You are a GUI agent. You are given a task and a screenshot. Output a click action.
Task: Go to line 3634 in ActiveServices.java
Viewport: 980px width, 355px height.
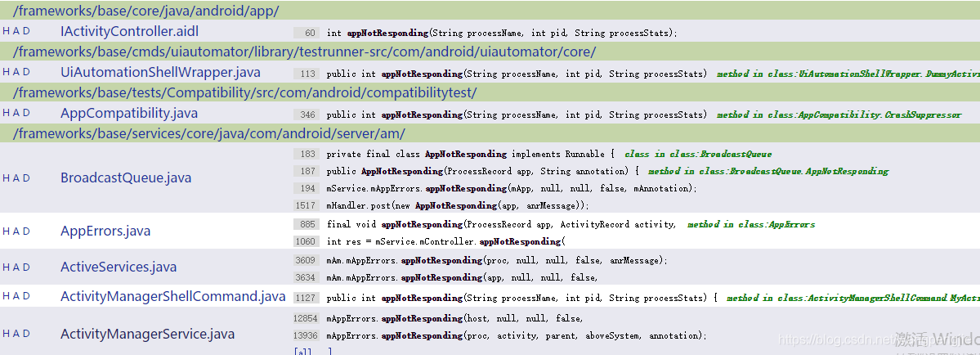(x=307, y=277)
